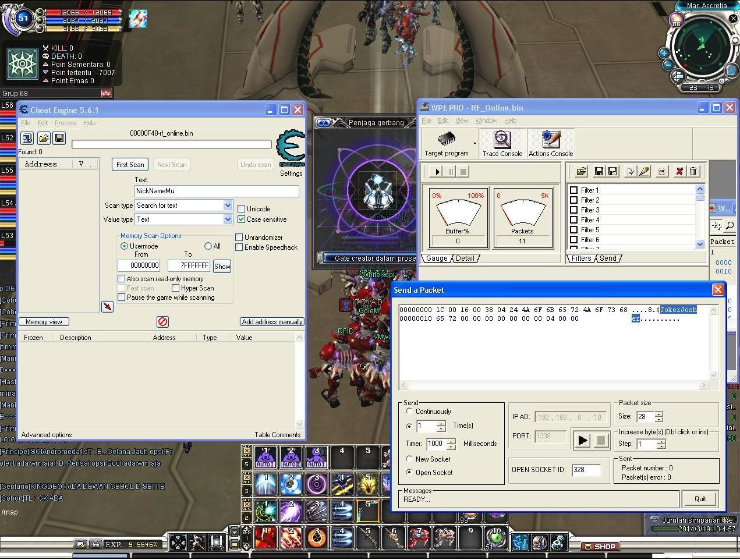The image size is (740, 560).
Task: Click check-document icon in filters toolbar
Action: [x=630, y=171]
